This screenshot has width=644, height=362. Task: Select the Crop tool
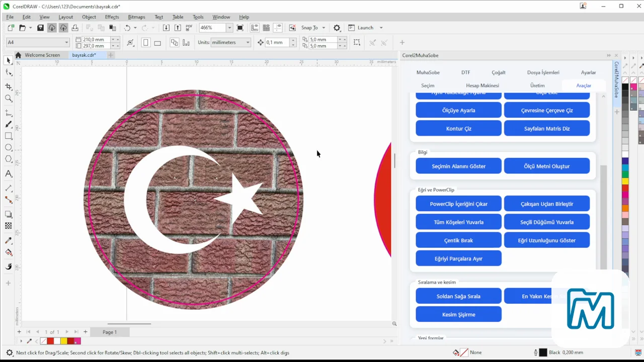8,86
